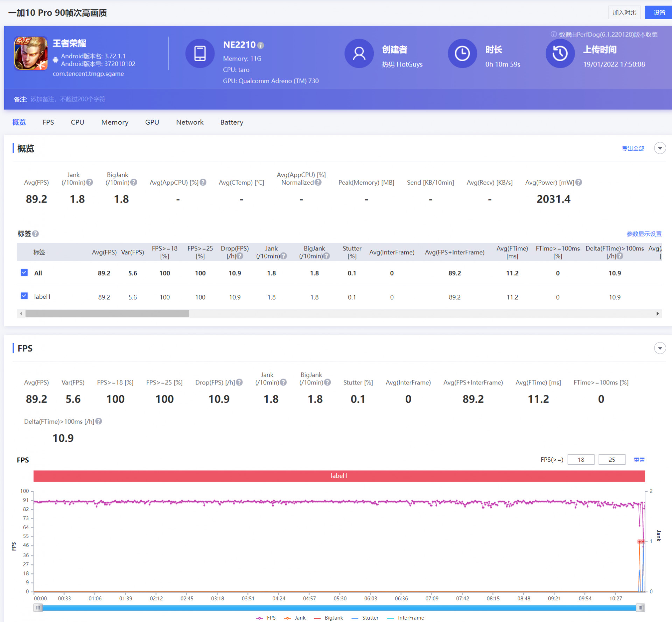Click the creator profile icon

(359, 54)
